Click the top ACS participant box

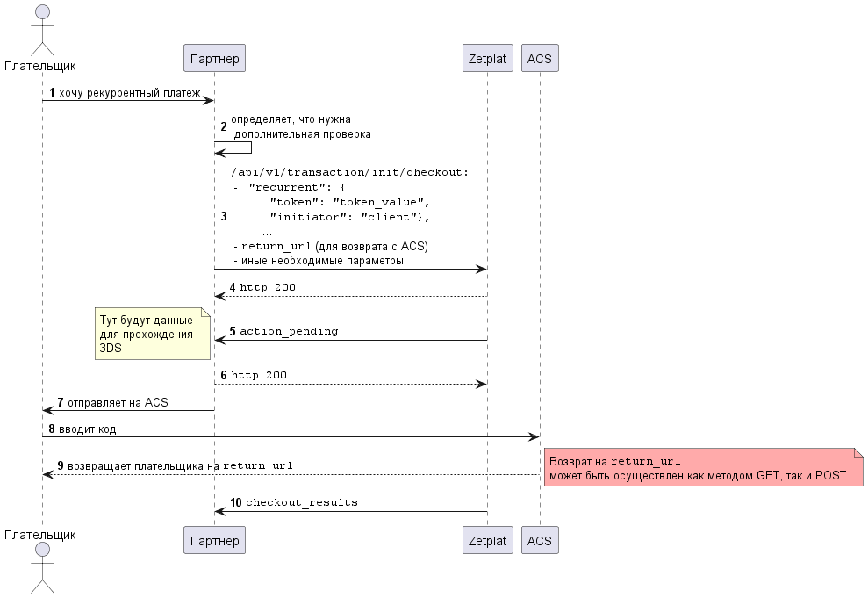[539, 59]
